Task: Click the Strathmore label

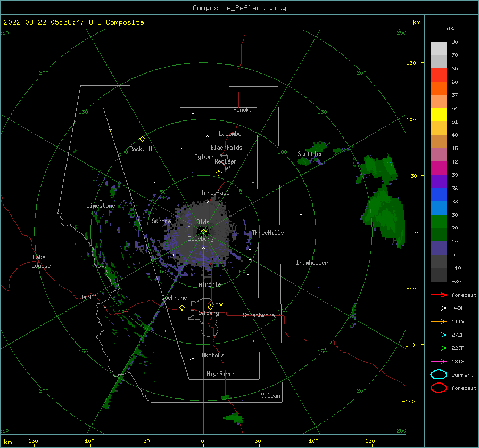Action: pyautogui.click(x=259, y=315)
